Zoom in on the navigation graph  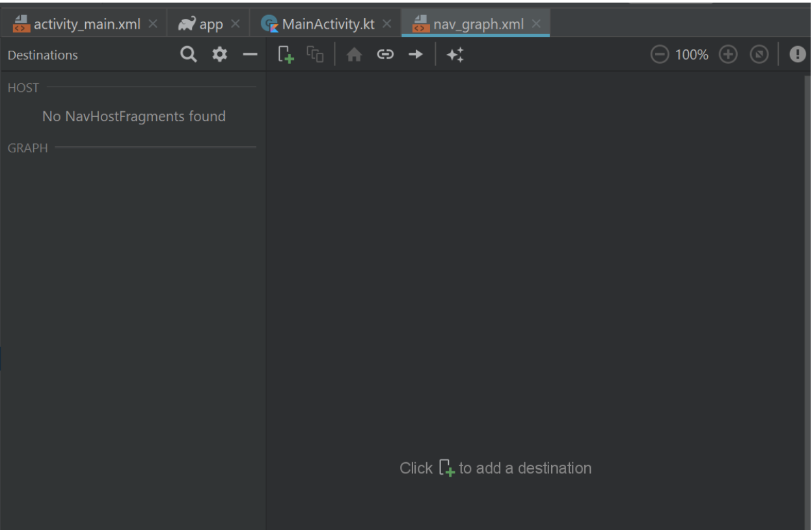pos(727,54)
